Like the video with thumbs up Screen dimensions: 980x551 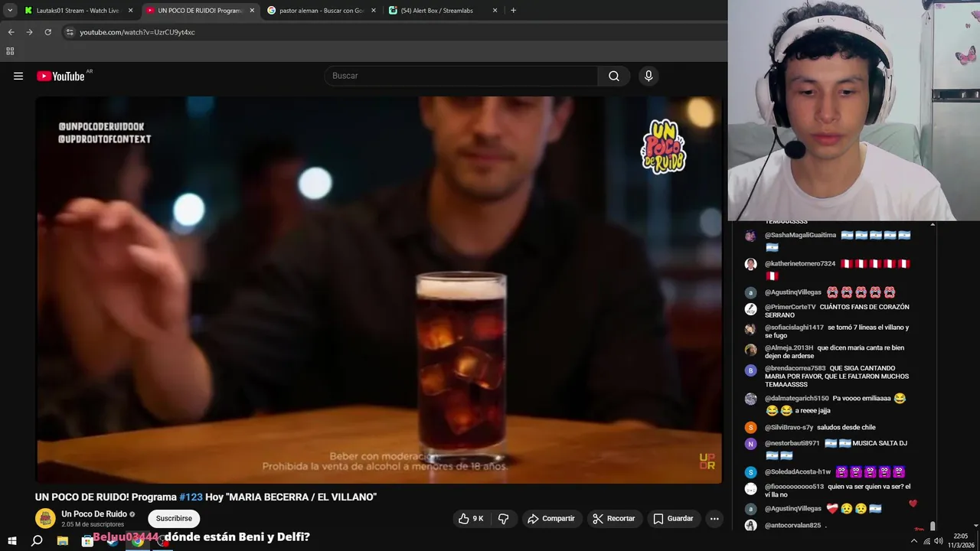[472, 518]
